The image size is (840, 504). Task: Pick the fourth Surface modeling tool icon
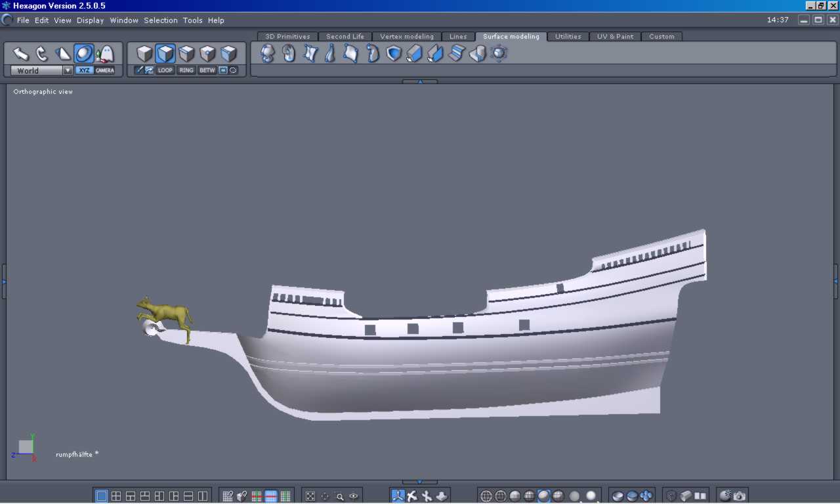click(331, 53)
